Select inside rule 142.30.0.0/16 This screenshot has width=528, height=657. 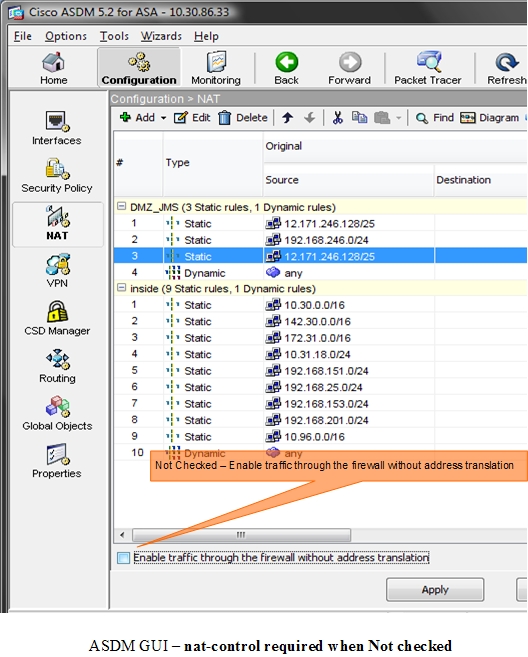pos(321,321)
